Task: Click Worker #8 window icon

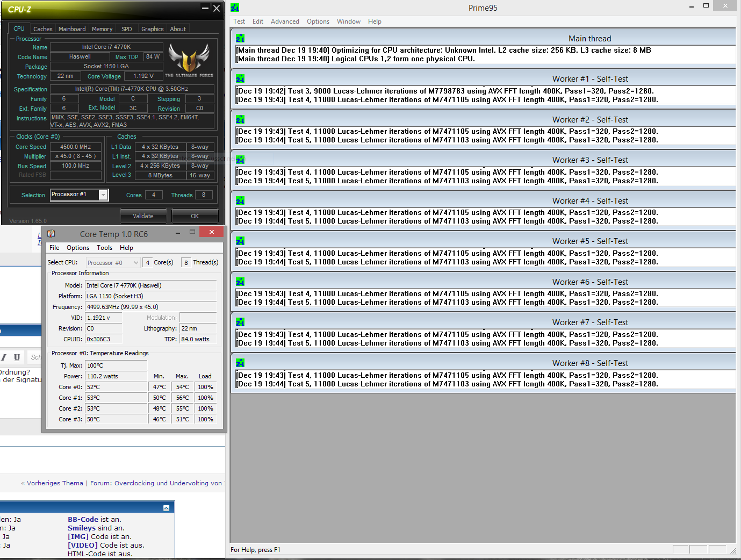Action: [240, 363]
